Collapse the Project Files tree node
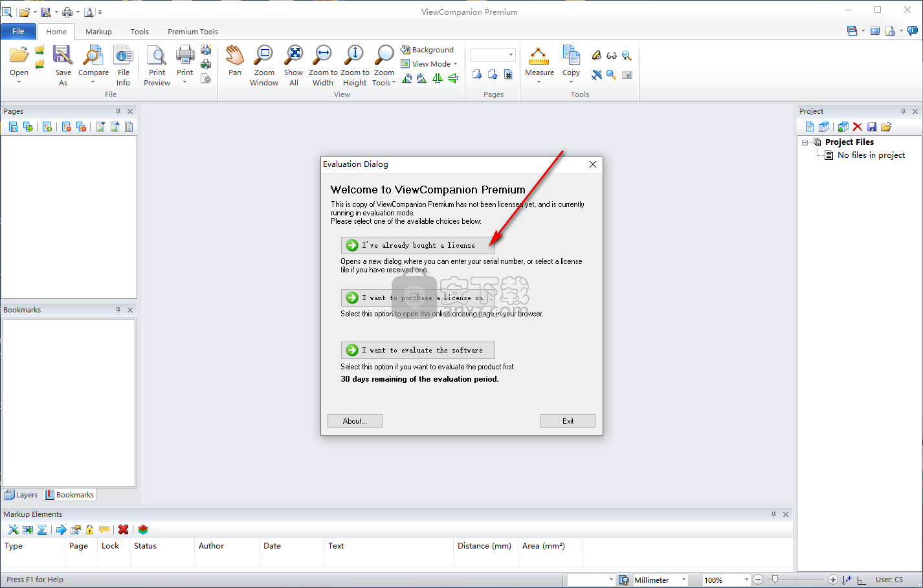The height and width of the screenshot is (588, 923). tap(805, 142)
